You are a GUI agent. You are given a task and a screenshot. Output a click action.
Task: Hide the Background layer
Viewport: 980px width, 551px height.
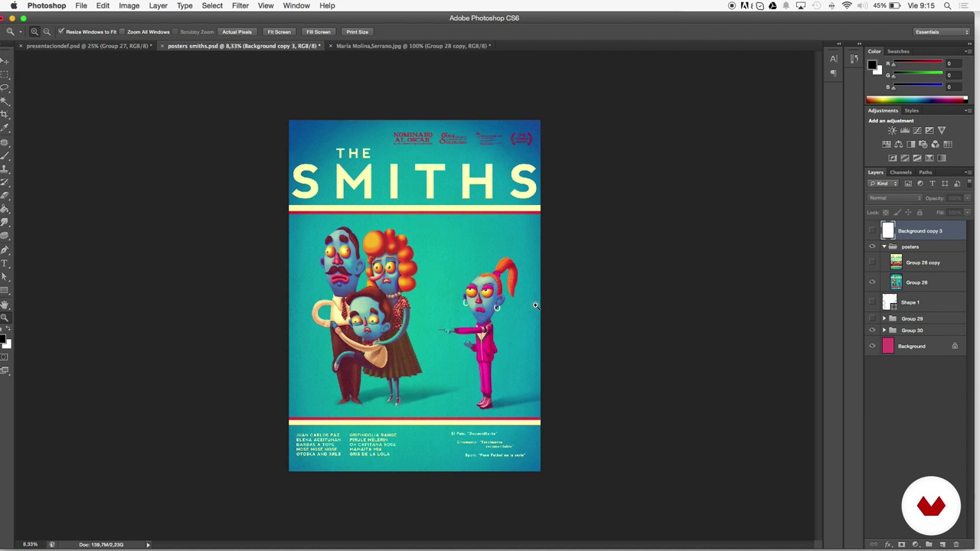click(872, 346)
